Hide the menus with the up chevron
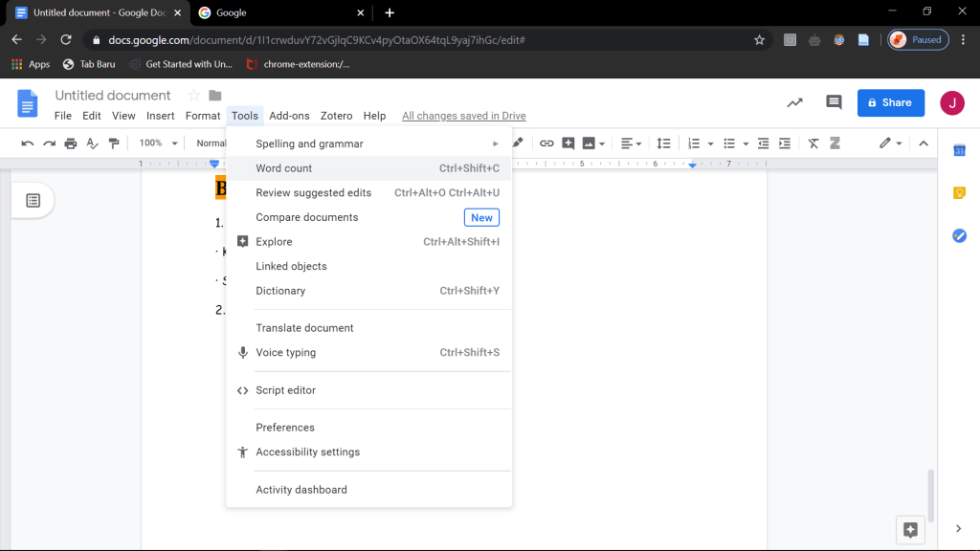The image size is (980, 551). 924,143
